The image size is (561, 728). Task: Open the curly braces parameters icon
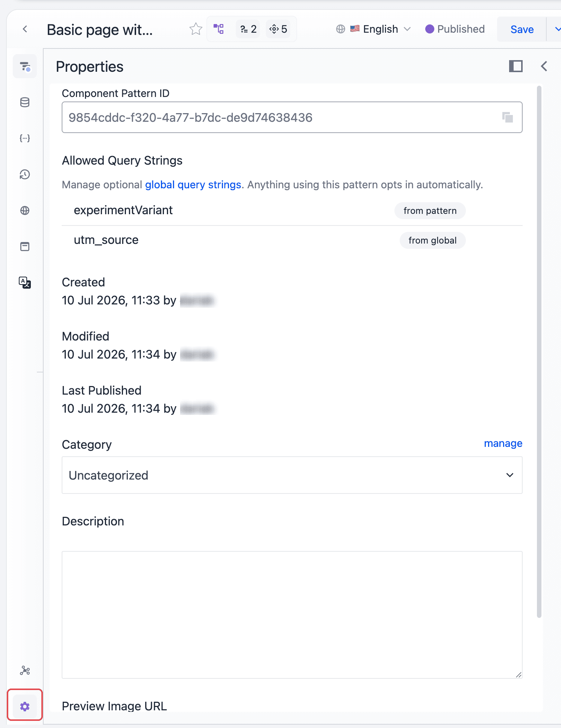pyautogui.click(x=25, y=138)
